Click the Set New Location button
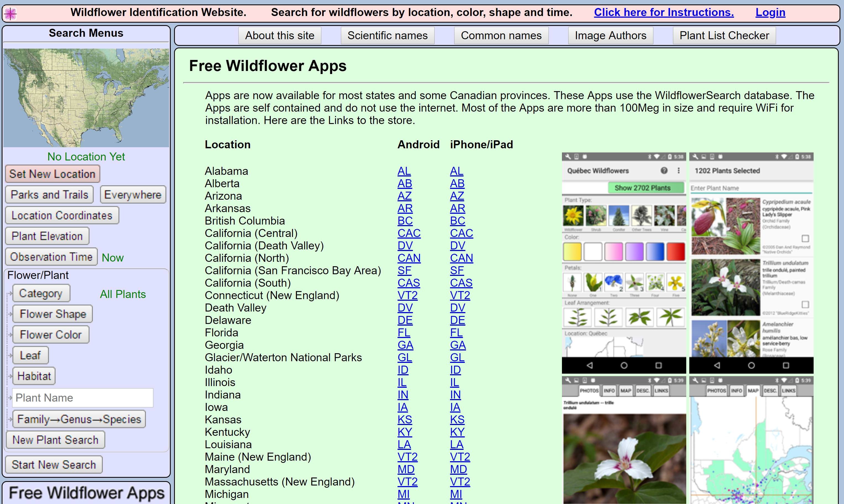 (53, 173)
